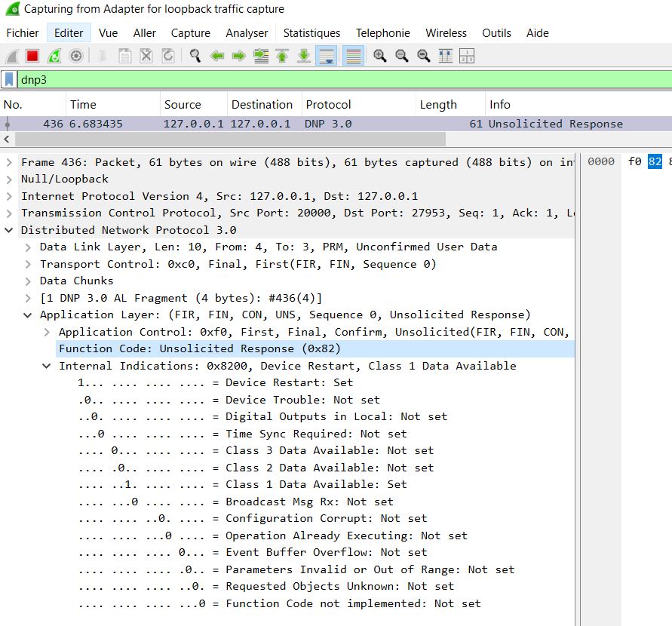Expand the Frame 436 tree node
Image resolution: width=672 pixels, height=626 pixels.
9,162
